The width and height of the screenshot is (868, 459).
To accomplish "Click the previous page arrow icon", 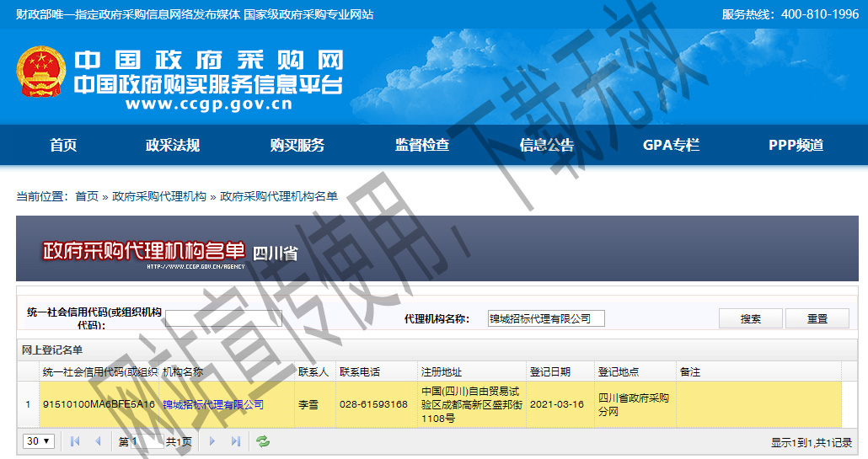I will point(98,441).
